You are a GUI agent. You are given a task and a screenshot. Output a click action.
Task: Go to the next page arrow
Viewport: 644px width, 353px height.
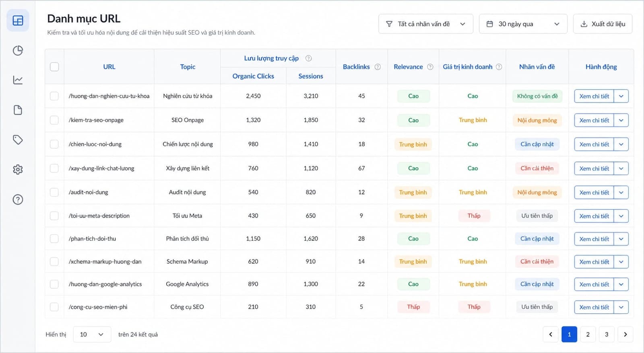pos(625,335)
